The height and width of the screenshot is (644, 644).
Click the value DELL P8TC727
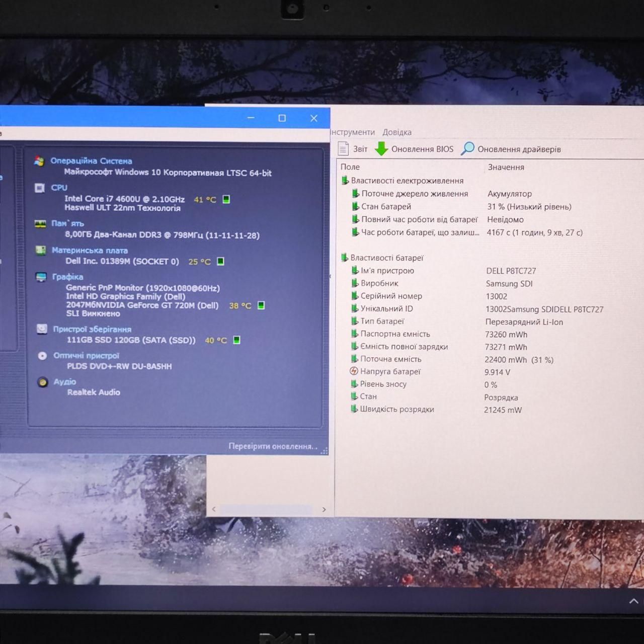(x=511, y=271)
